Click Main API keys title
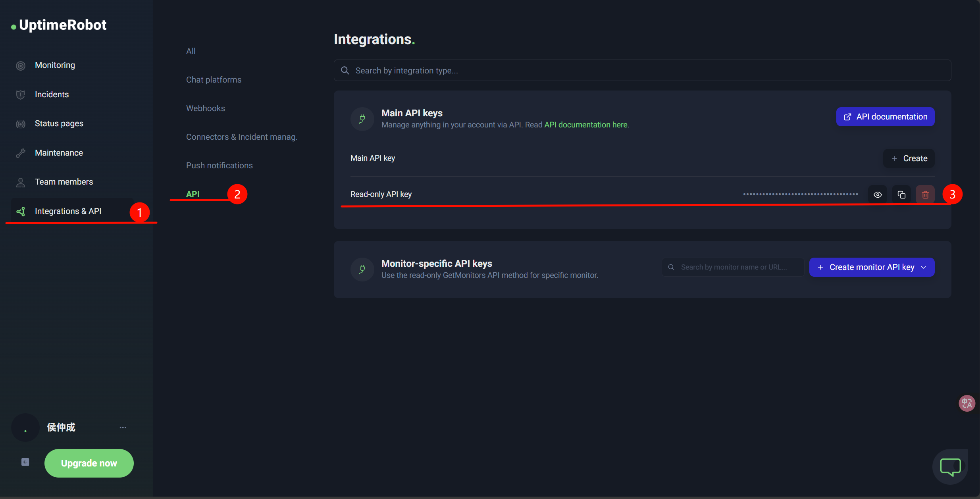Image resolution: width=980 pixels, height=499 pixels. [x=412, y=113]
